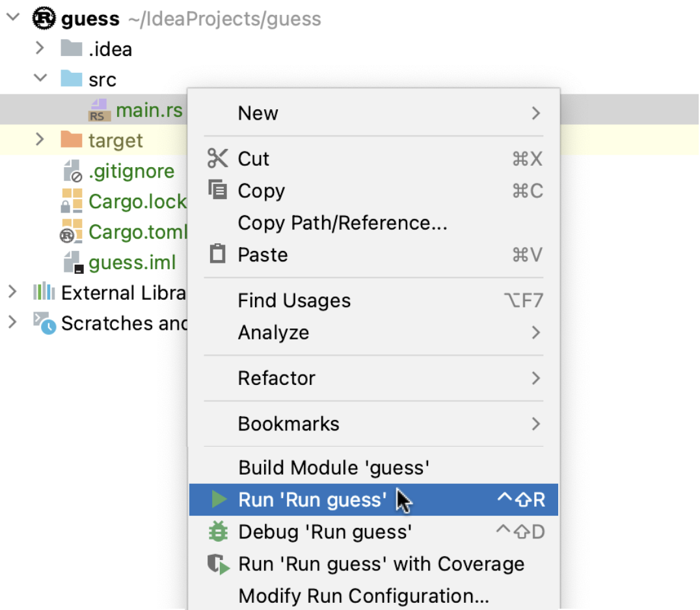Click the Run with Coverage icon
The height and width of the screenshot is (610, 700).
(x=217, y=564)
